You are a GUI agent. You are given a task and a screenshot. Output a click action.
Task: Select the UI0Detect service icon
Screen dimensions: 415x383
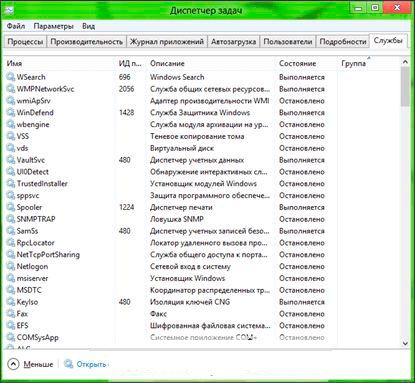click(11, 172)
